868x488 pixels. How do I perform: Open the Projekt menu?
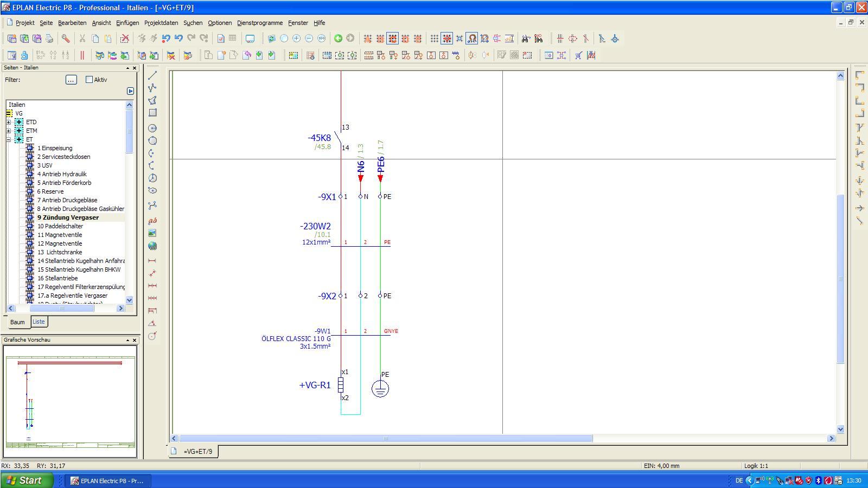25,23
